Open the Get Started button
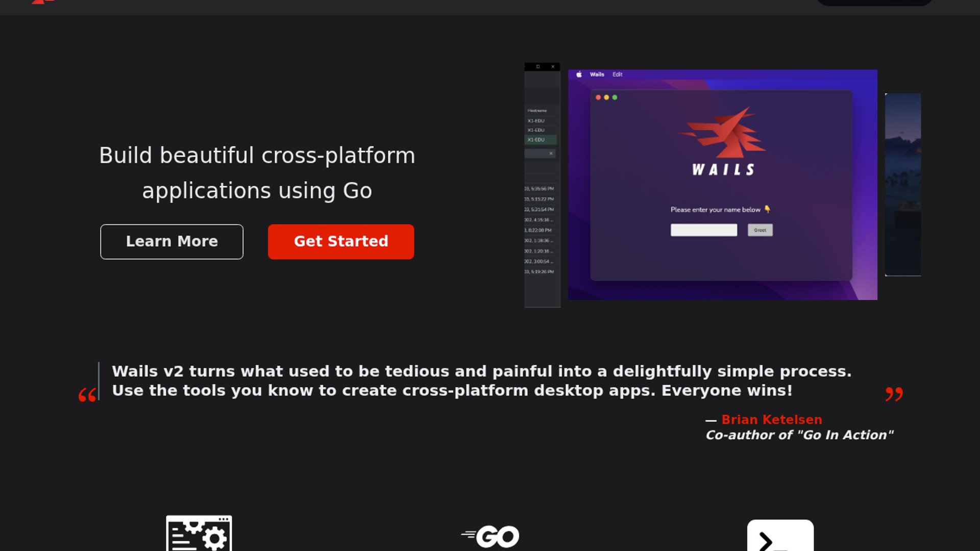 (x=341, y=241)
